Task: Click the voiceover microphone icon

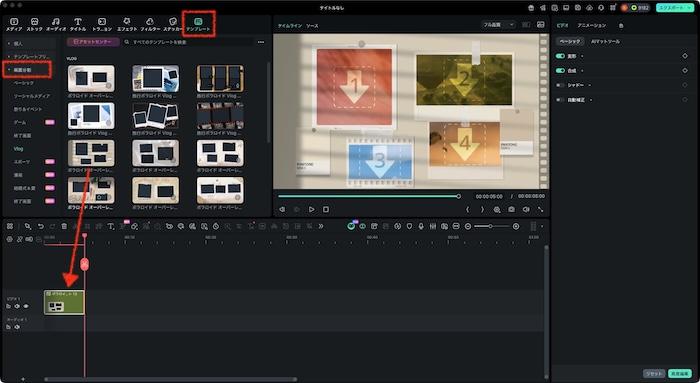Action: tap(421, 226)
